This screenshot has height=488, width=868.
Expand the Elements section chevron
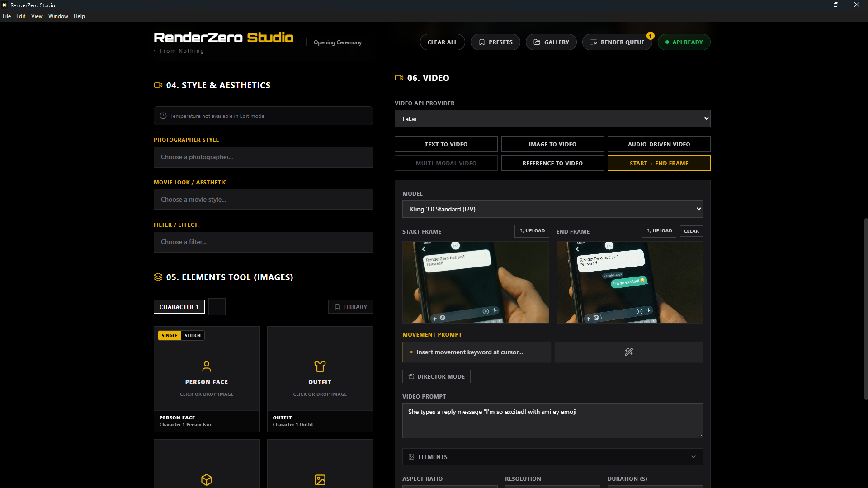pyautogui.click(x=693, y=457)
